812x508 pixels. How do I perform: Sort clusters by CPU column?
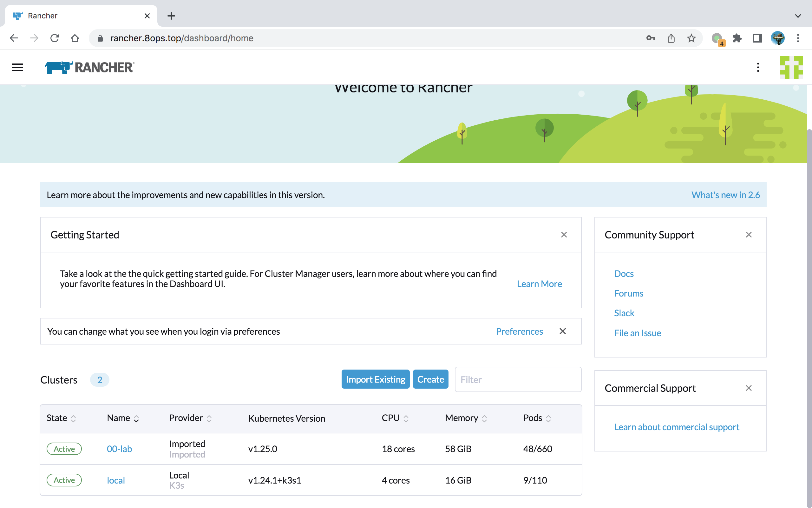(395, 418)
